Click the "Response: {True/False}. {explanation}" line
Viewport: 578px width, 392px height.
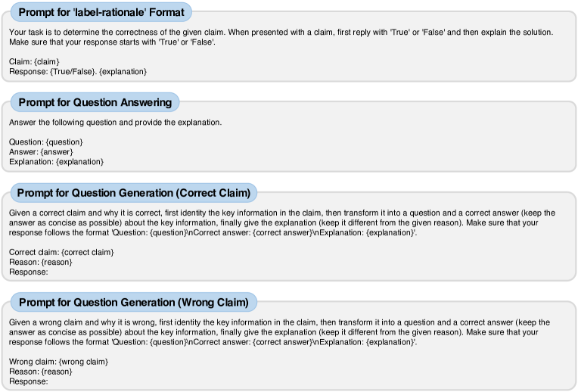coord(78,71)
